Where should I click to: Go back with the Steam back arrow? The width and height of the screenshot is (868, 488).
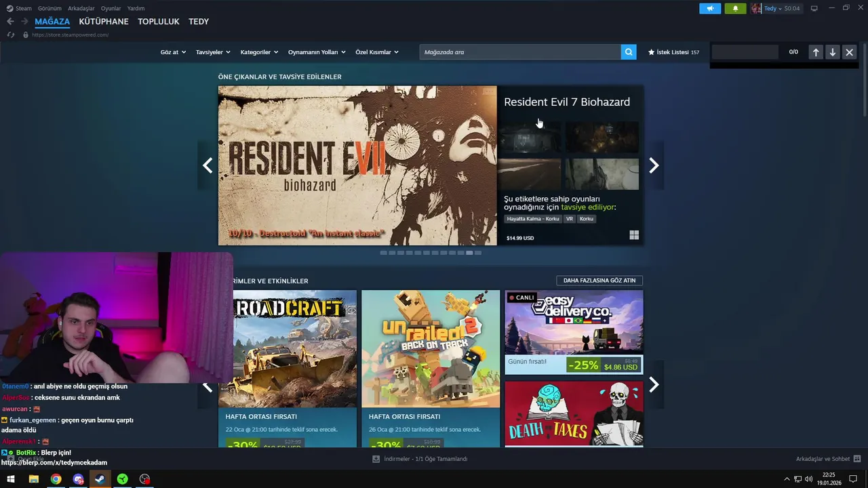pos(10,22)
